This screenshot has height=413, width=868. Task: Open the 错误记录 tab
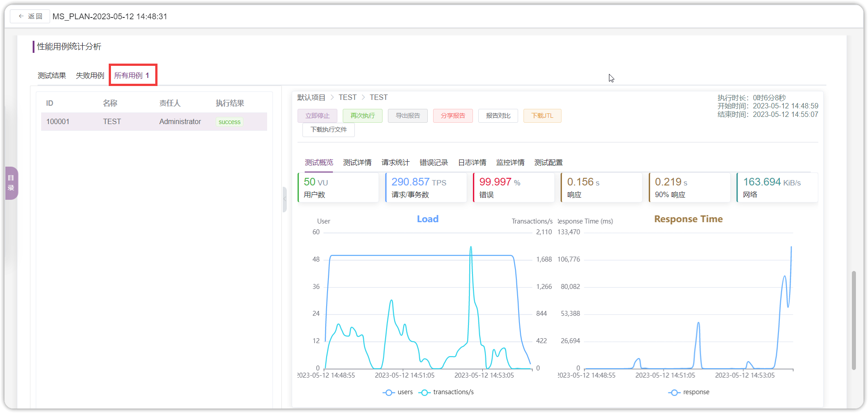point(434,162)
